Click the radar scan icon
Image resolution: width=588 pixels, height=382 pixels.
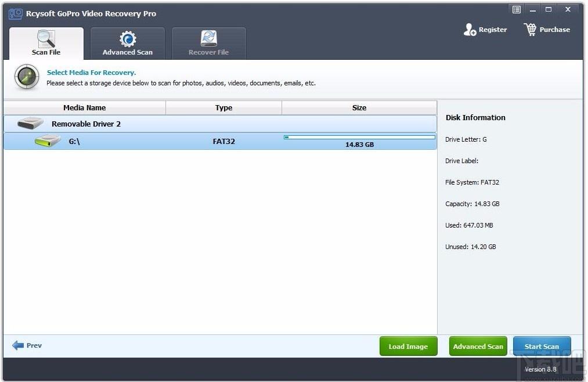tap(27, 77)
